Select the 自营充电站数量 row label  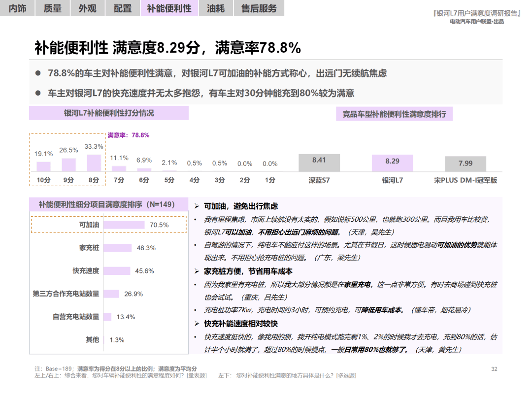[76, 317]
